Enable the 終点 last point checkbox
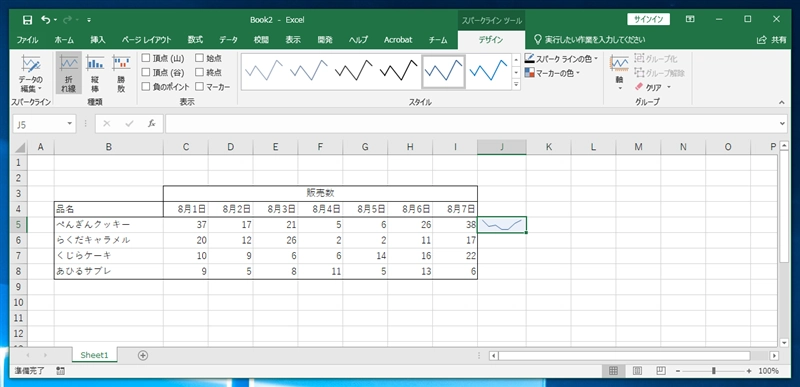The height and width of the screenshot is (387, 800). [199, 73]
